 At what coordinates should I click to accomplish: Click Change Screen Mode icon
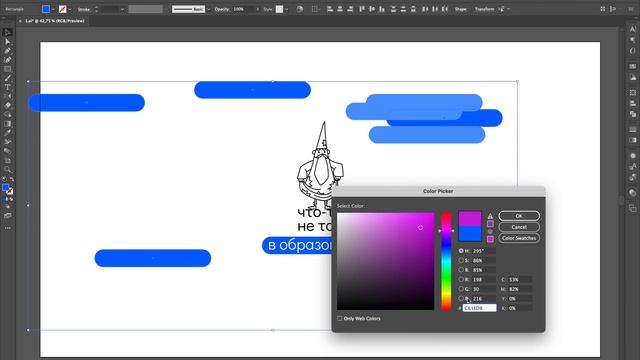[7, 216]
